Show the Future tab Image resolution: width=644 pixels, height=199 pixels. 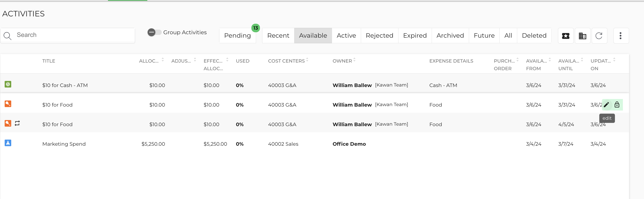pos(484,35)
